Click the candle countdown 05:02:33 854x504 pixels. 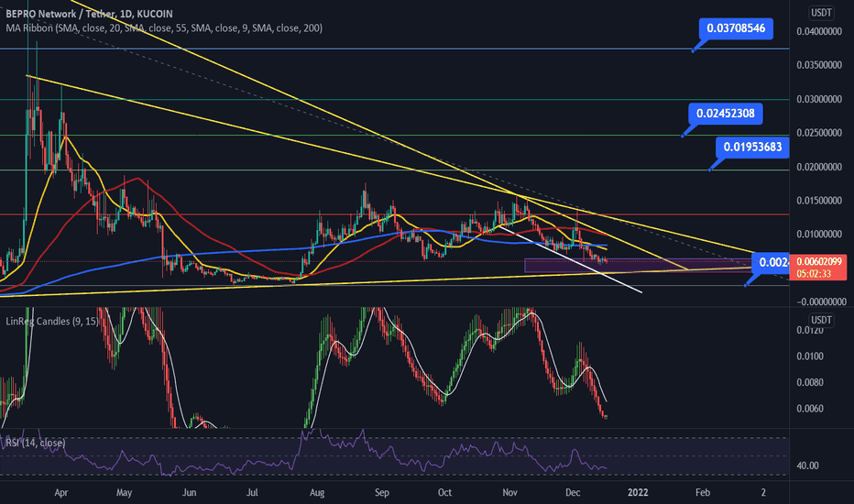click(x=814, y=274)
